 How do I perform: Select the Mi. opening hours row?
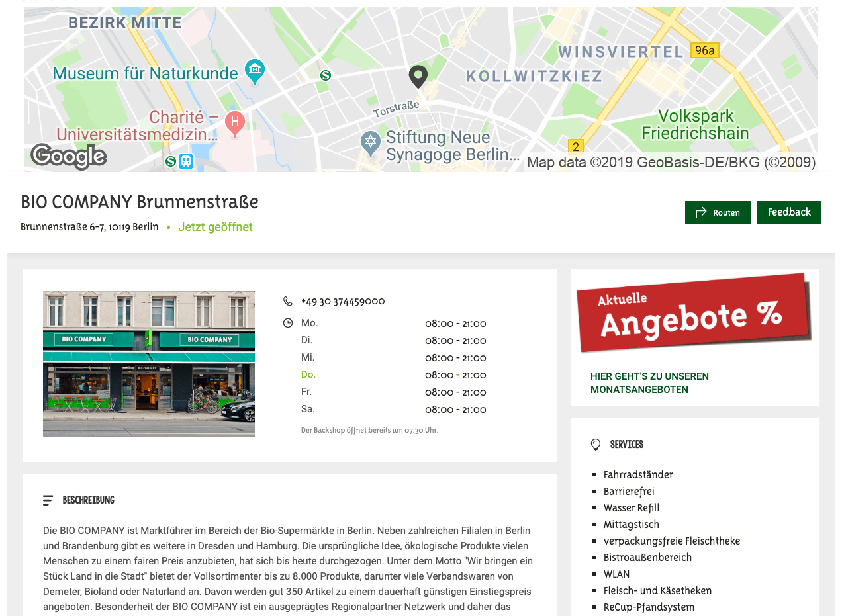click(394, 358)
